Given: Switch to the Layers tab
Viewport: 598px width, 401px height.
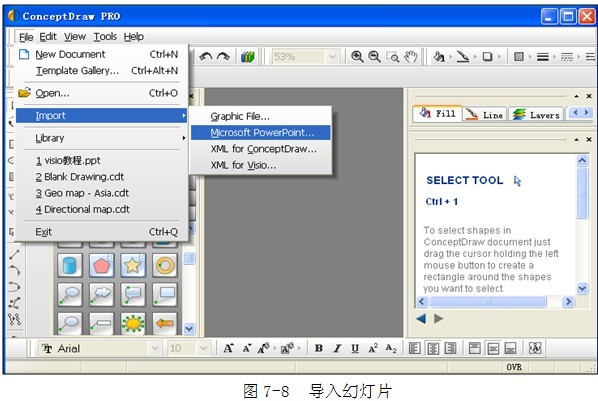Looking at the screenshot, I should click(x=536, y=114).
